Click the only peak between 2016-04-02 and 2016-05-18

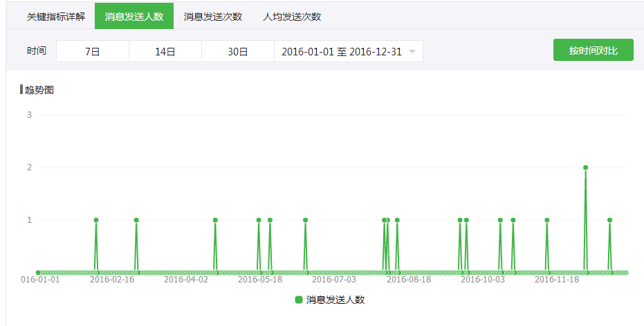215,220
